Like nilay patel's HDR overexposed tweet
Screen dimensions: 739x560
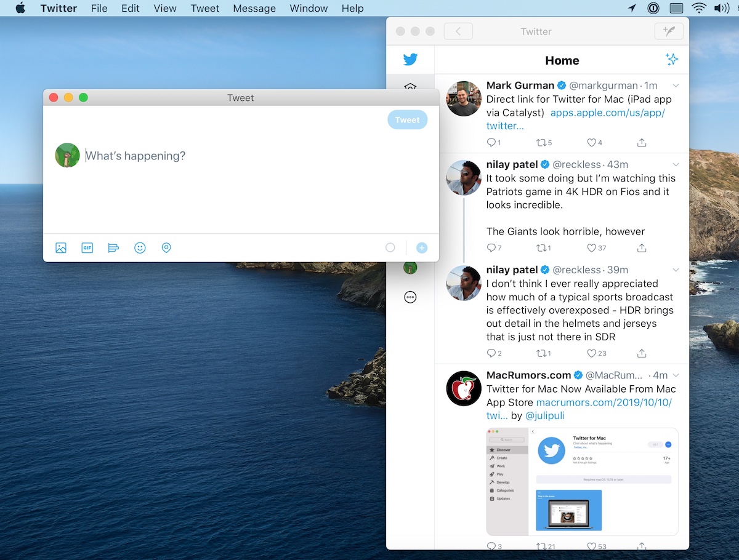point(591,353)
